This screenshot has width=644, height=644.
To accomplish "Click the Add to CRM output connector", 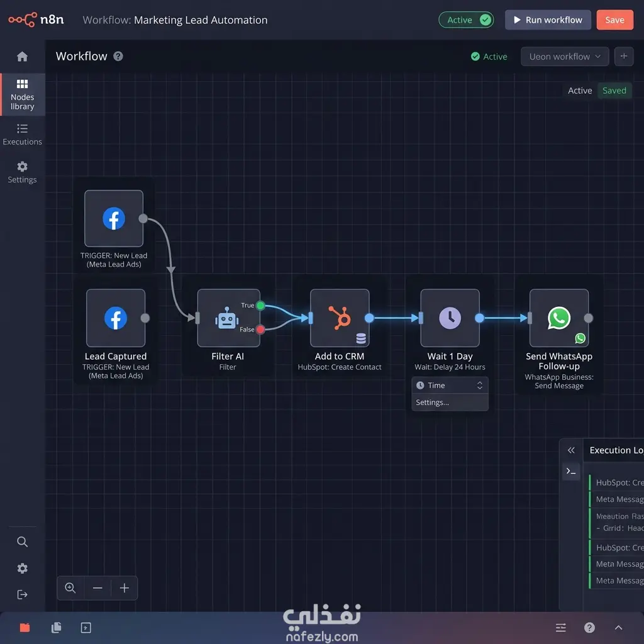I will click(x=369, y=318).
